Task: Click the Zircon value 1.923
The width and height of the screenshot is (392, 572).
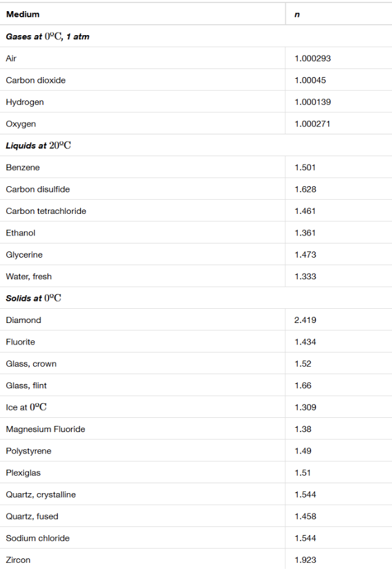Action: [305, 560]
